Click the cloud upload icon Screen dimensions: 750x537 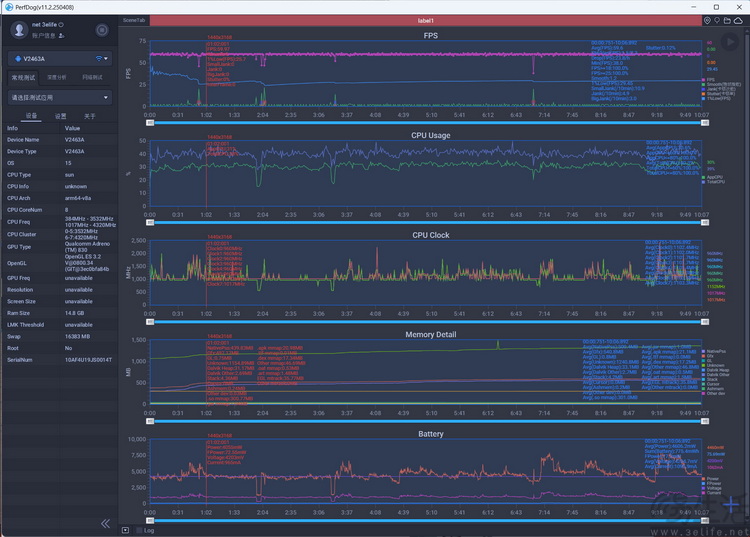click(739, 21)
